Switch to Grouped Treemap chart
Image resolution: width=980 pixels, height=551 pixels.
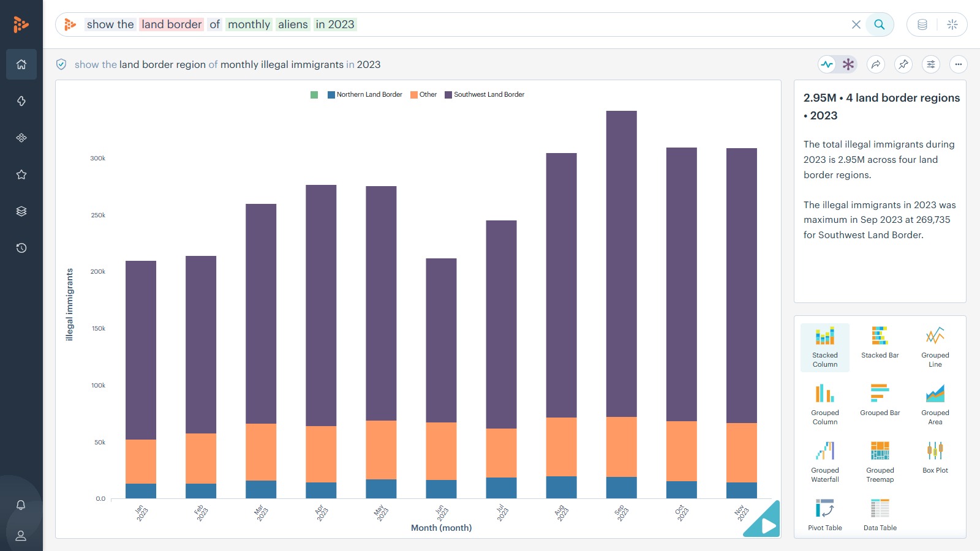pos(880,462)
